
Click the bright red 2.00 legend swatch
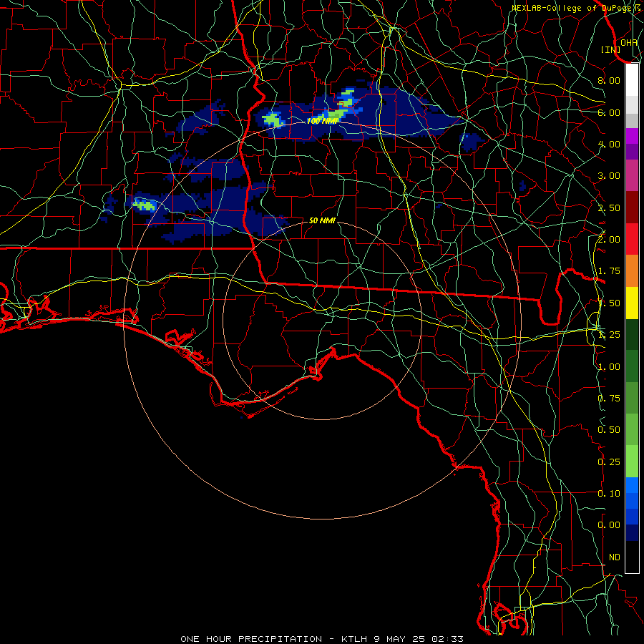tap(632, 239)
